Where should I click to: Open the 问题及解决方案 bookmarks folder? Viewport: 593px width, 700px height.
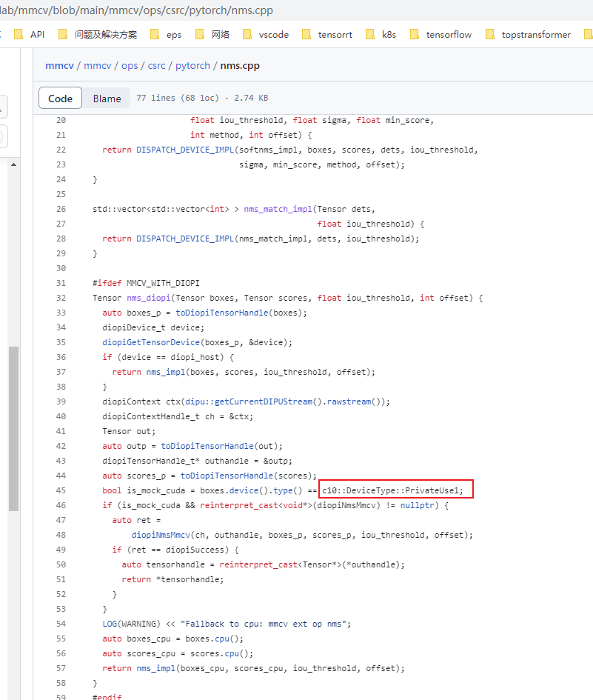tap(107, 34)
